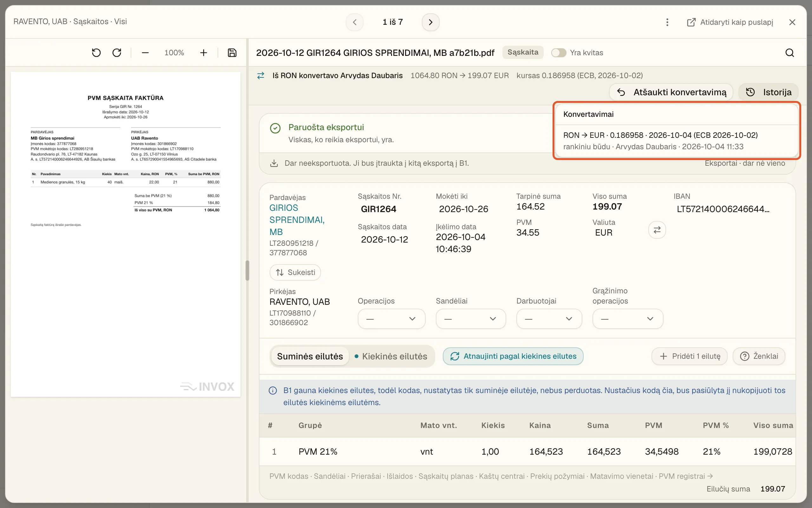Go to previous invoice arrow
812x508 pixels.
355,22
